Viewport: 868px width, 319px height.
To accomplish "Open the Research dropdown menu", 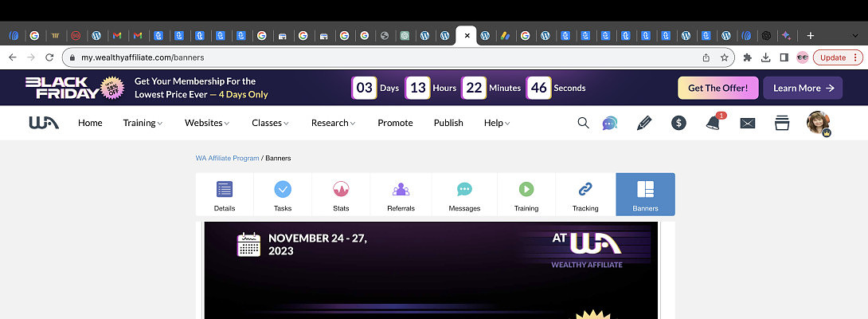I will (x=333, y=123).
